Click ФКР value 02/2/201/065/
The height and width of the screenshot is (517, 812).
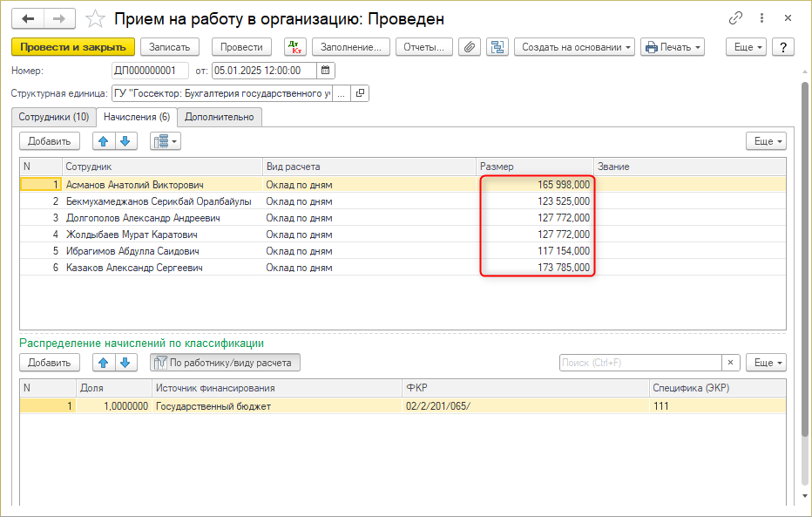point(525,406)
